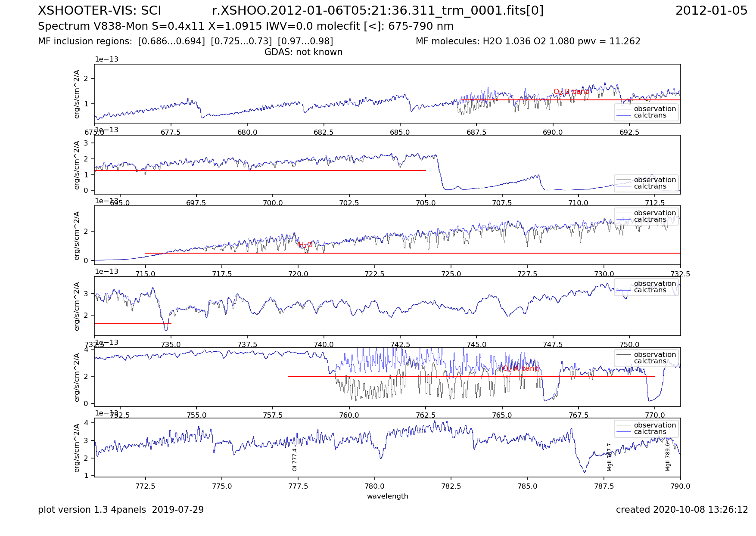Image resolution: width=756 pixels, height=536 pixels.
Task: Click the MF inclusion regions text
Action: pyautogui.click(x=185, y=41)
